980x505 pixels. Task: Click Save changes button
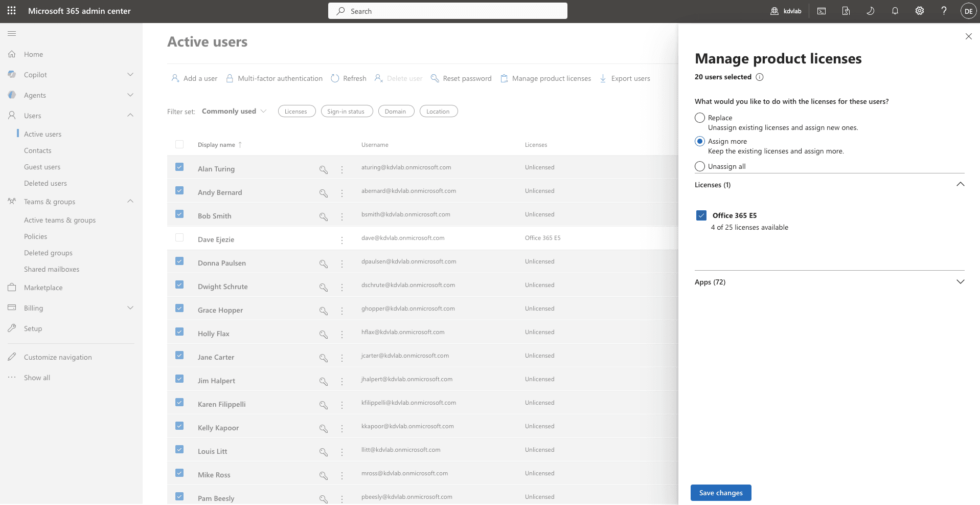coord(721,493)
